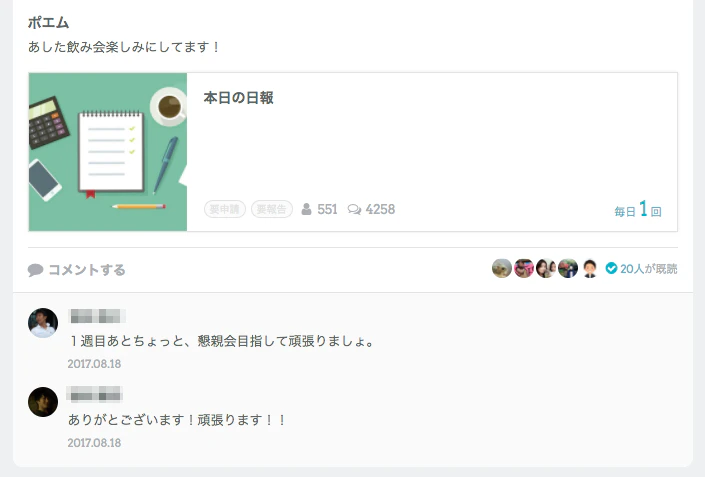Open second commenter's profile avatar

(x=43, y=402)
